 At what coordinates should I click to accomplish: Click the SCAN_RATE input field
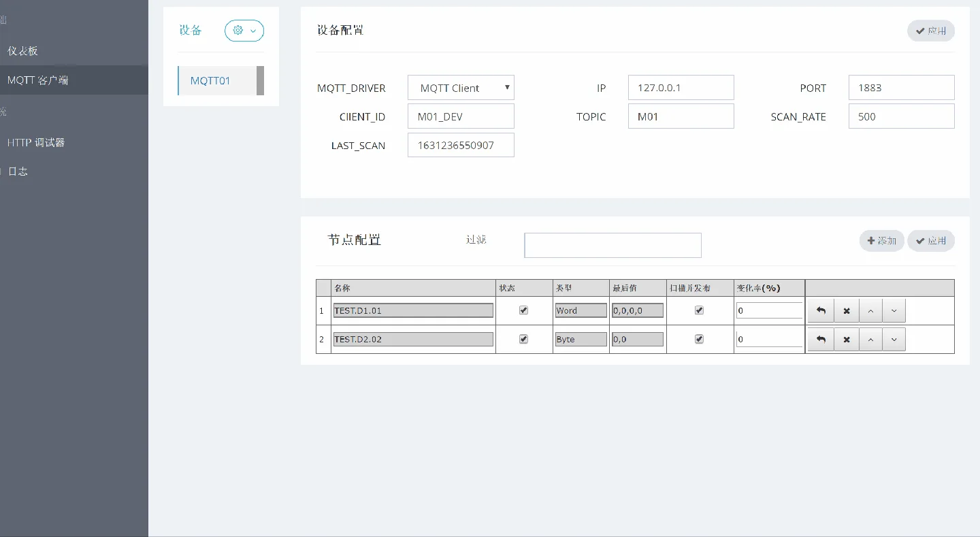point(901,116)
